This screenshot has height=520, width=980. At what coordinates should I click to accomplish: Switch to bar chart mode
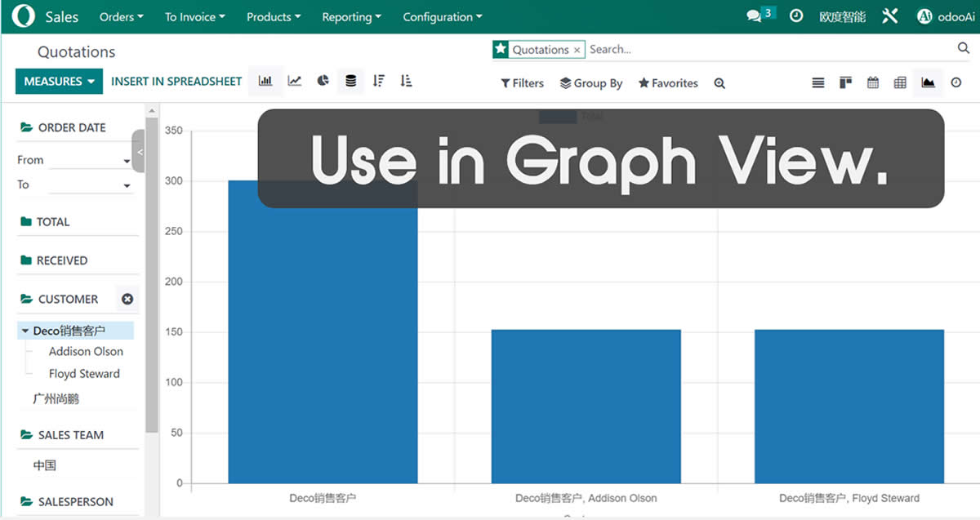(265, 81)
